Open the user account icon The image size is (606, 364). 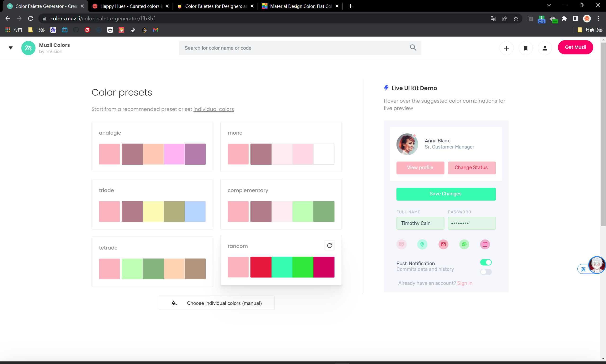click(x=545, y=48)
